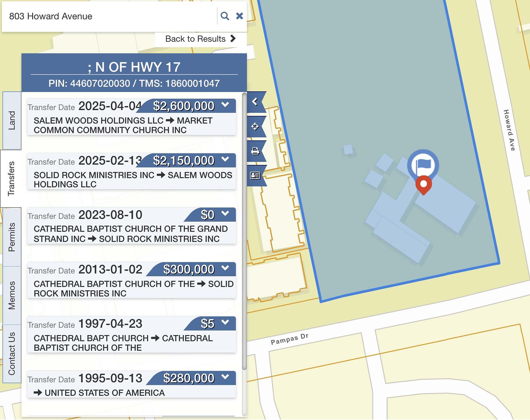Click the red location pin on map
The height and width of the screenshot is (420, 530).
[423, 184]
